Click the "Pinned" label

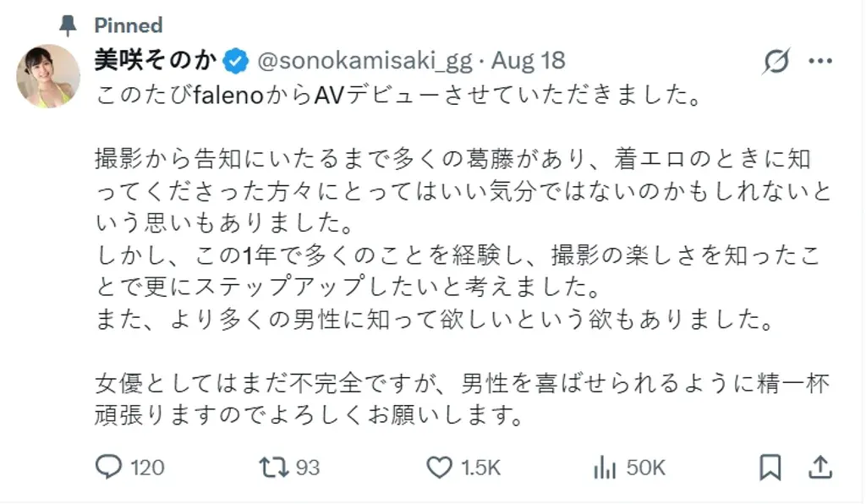[128, 25]
